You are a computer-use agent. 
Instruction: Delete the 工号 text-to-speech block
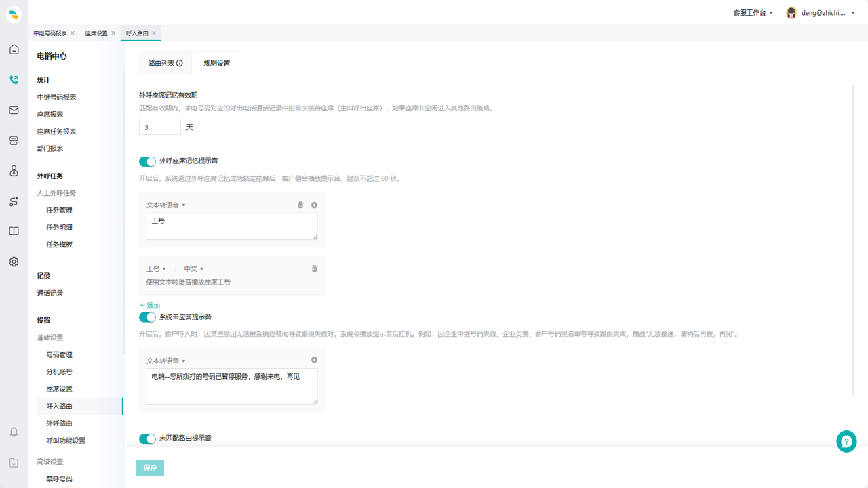point(300,205)
